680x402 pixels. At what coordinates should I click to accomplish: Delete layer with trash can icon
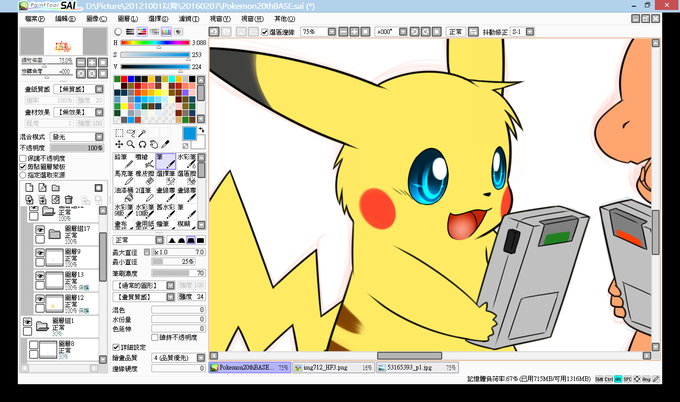pos(69,199)
